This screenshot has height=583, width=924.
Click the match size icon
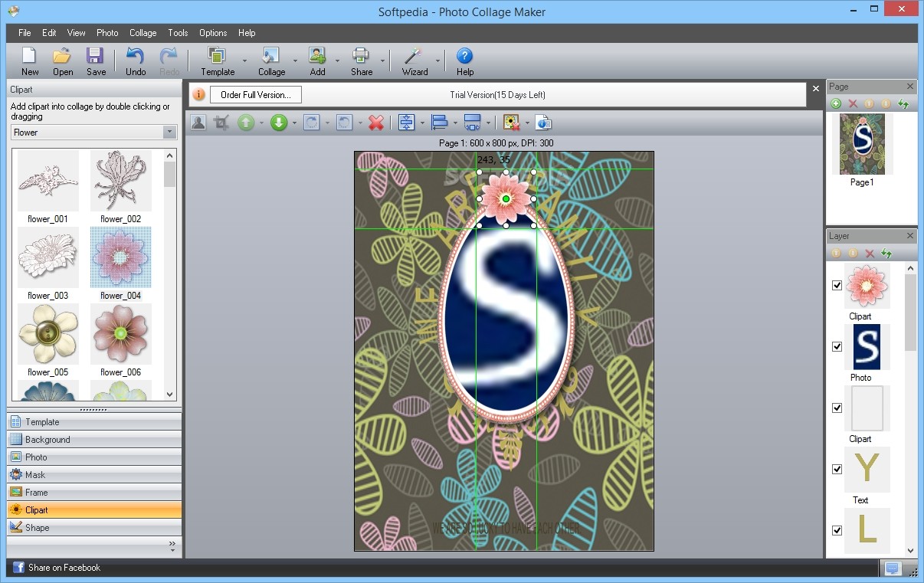473,123
